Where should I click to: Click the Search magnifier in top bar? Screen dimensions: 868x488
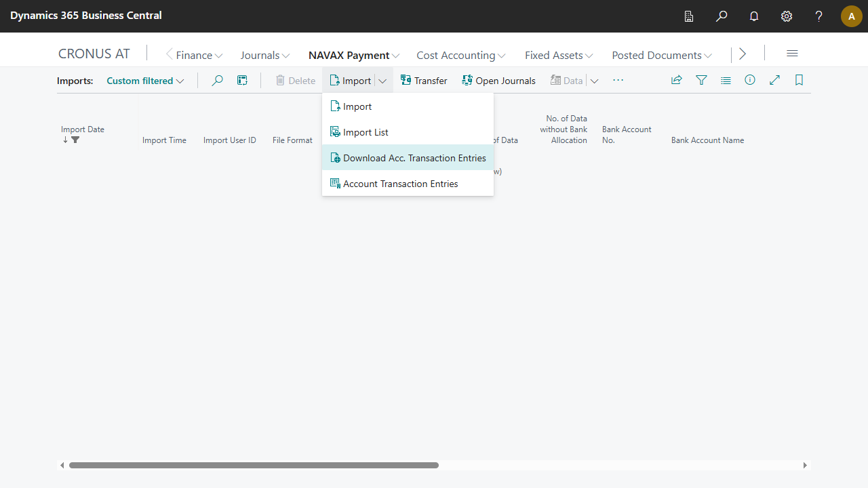pos(722,16)
